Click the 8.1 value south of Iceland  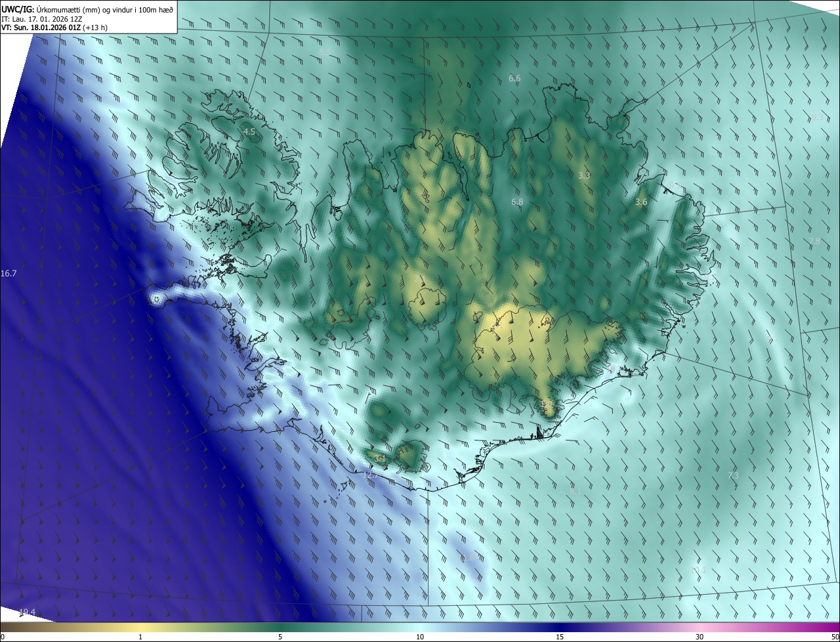[576, 491]
